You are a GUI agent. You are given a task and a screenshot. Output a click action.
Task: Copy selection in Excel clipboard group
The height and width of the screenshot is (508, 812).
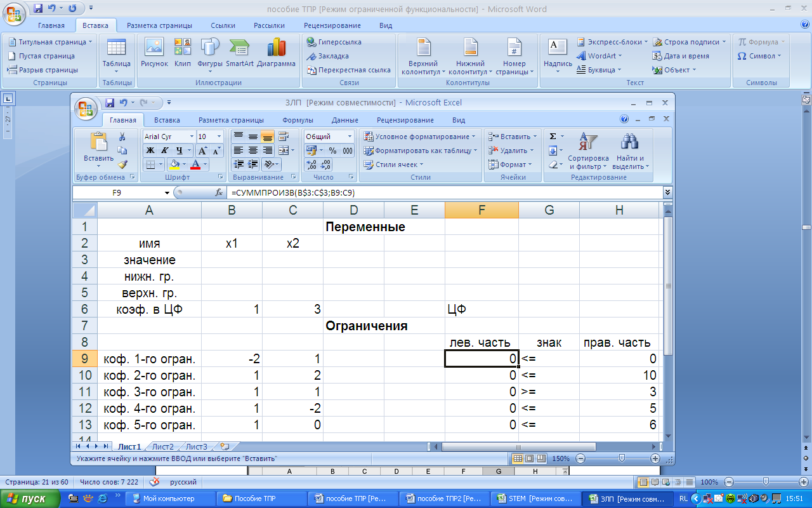tap(122, 150)
